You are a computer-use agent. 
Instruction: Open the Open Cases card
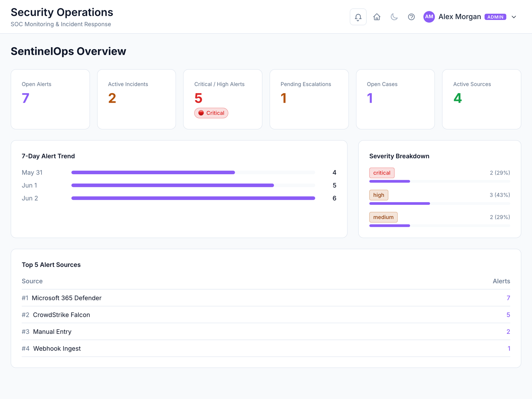click(x=395, y=99)
